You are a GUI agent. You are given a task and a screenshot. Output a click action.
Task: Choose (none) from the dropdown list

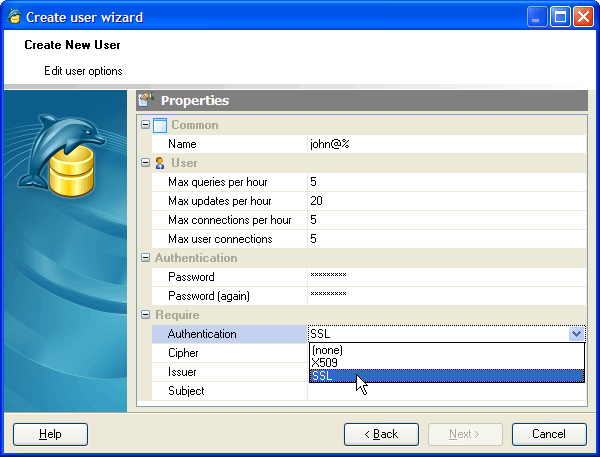[447, 350]
